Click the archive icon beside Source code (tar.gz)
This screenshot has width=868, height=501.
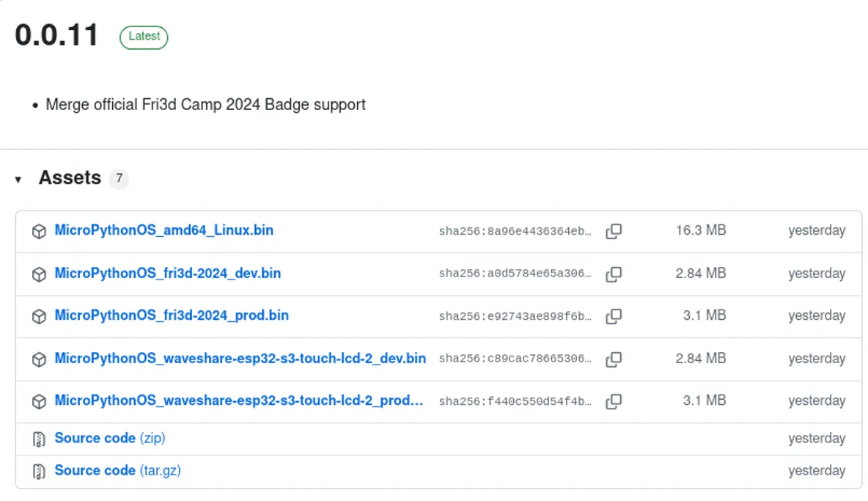pos(39,471)
